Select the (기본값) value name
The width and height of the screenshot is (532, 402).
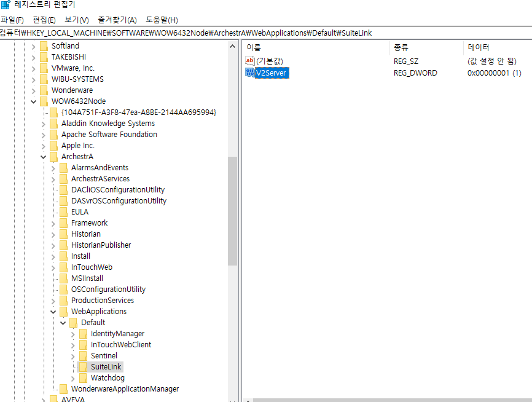pyautogui.click(x=270, y=61)
